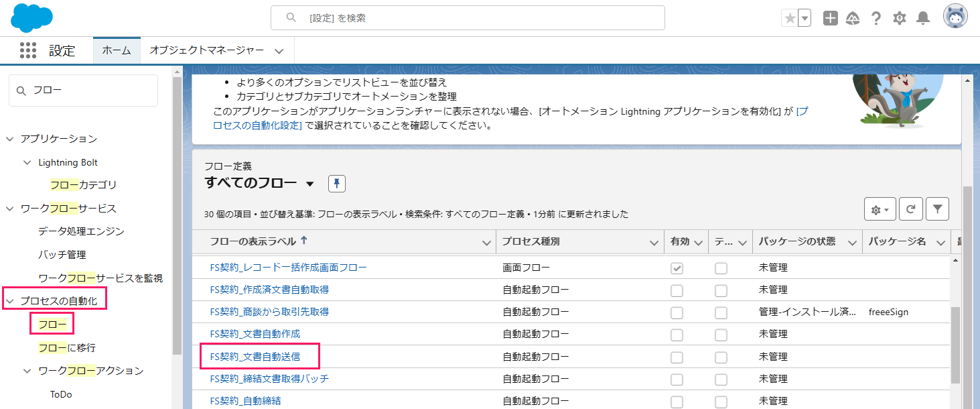Select フロー under プロセスの自動化

tap(52, 325)
